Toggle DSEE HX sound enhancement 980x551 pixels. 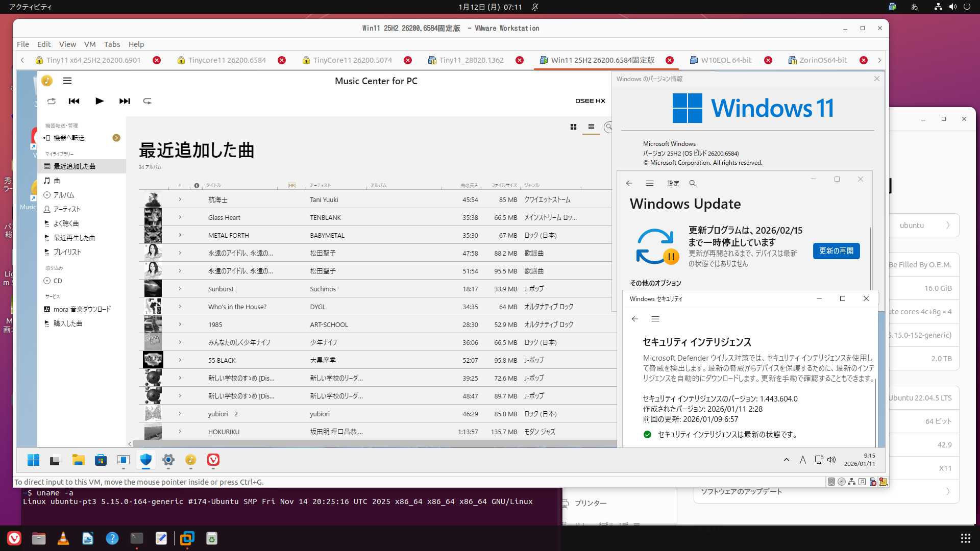(x=590, y=101)
